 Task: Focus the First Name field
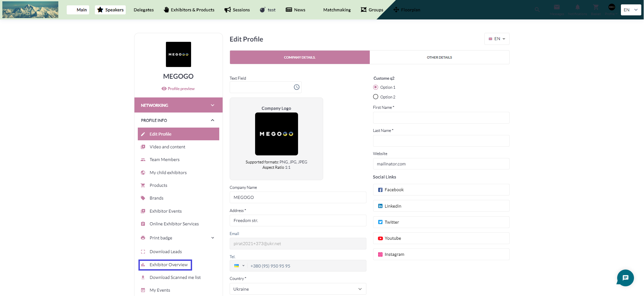pos(441,118)
